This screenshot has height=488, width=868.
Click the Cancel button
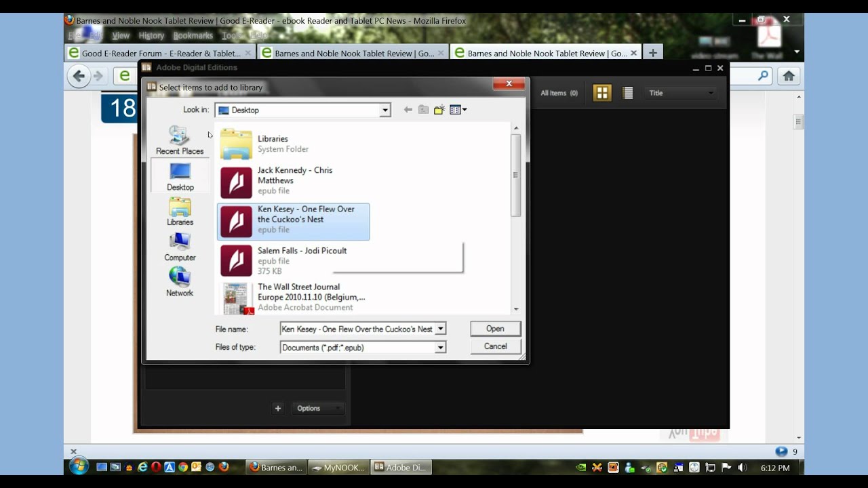click(495, 346)
